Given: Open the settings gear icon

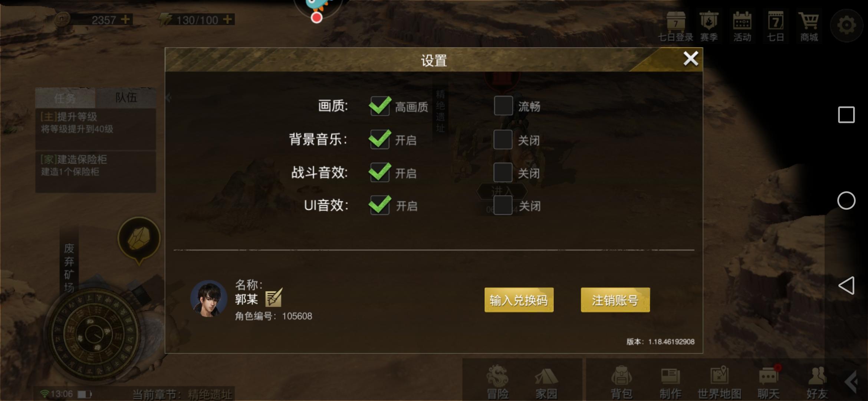Looking at the screenshot, I should (x=846, y=25).
